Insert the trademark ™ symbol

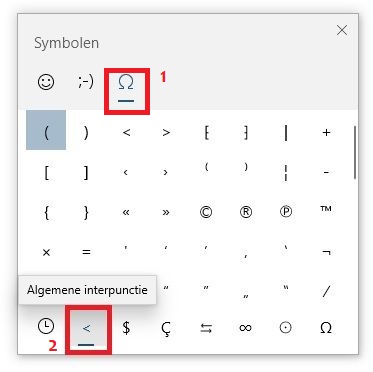click(326, 209)
